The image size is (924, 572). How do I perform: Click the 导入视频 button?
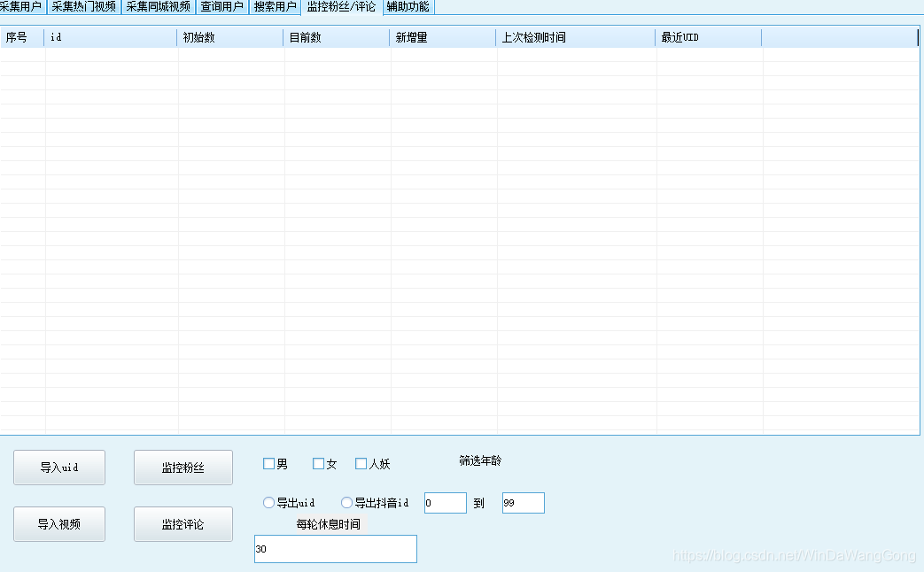59,524
